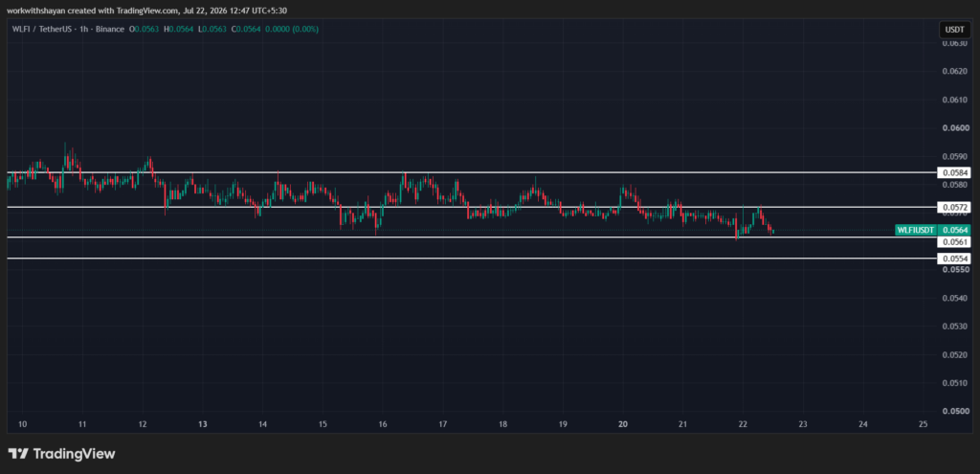Click date 16 on the time axis
The width and height of the screenshot is (980, 474).
(383, 424)
